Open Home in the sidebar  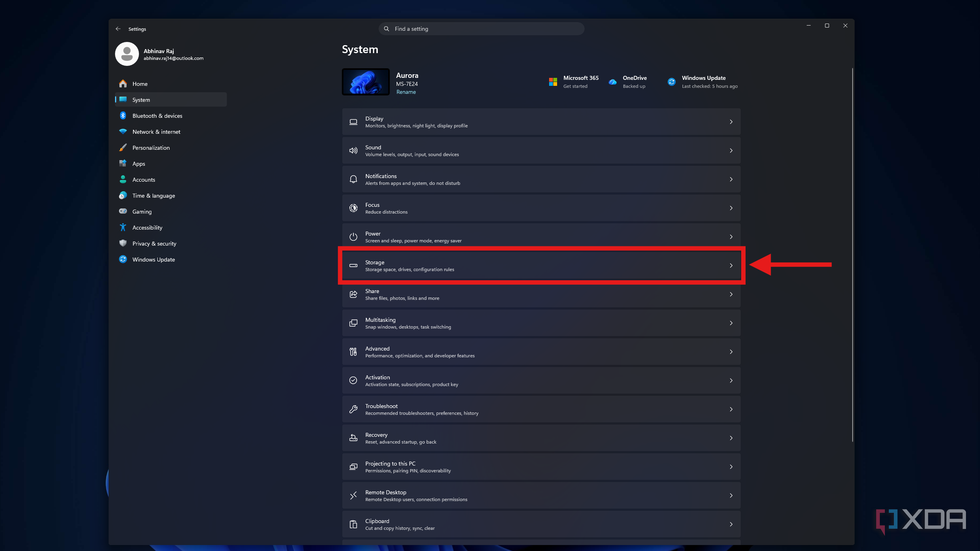171,84
